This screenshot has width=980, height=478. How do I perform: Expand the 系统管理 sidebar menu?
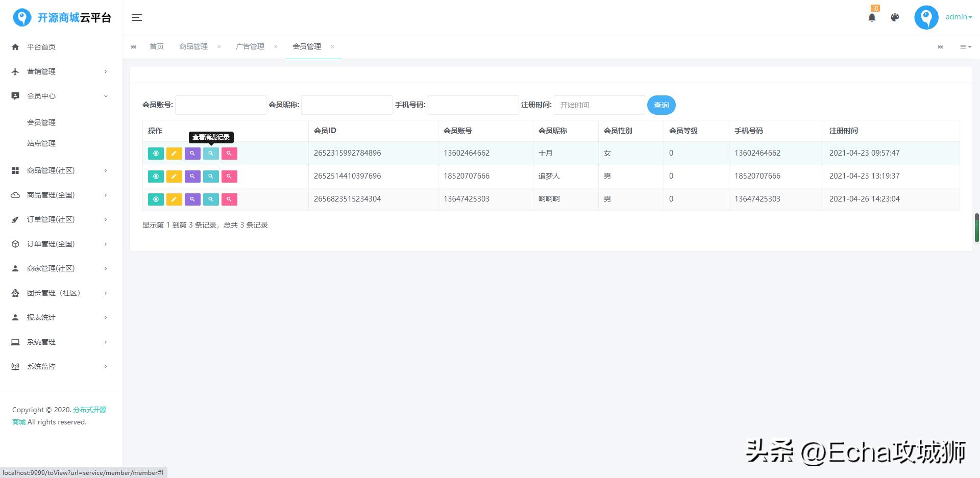point(41,341)
